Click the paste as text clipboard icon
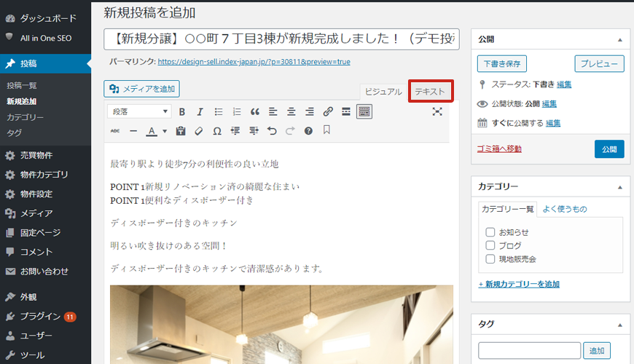Screen dimensions: 634x364 (180, 131)
